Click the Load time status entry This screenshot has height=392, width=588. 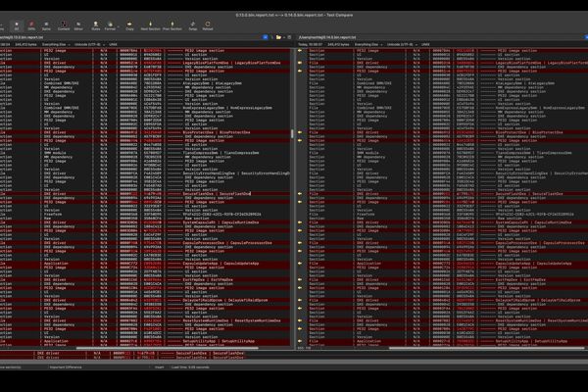[190, 367]
